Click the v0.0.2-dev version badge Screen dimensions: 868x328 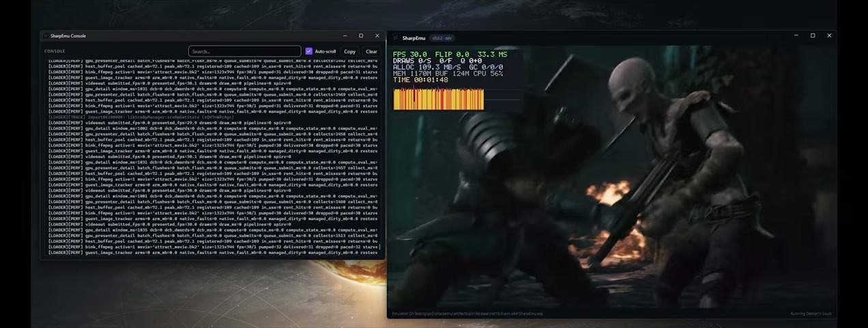[442, 38]
